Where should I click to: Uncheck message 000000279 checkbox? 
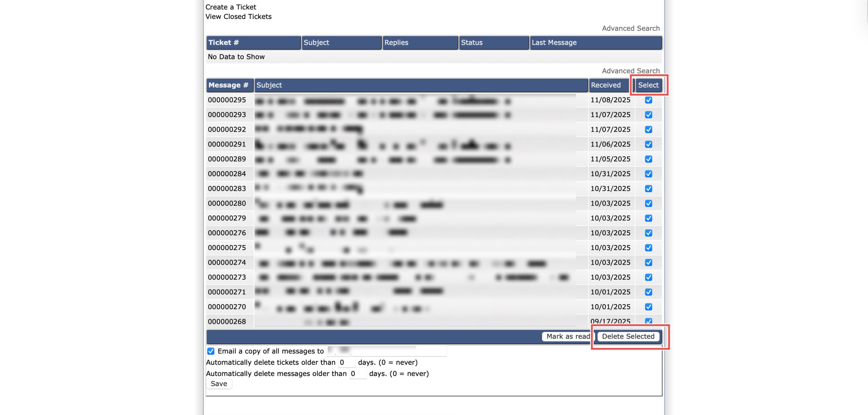click(x=648, y=218)
